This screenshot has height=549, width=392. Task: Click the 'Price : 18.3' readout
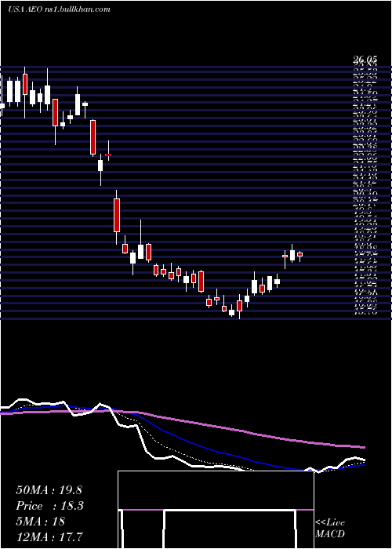49,506
